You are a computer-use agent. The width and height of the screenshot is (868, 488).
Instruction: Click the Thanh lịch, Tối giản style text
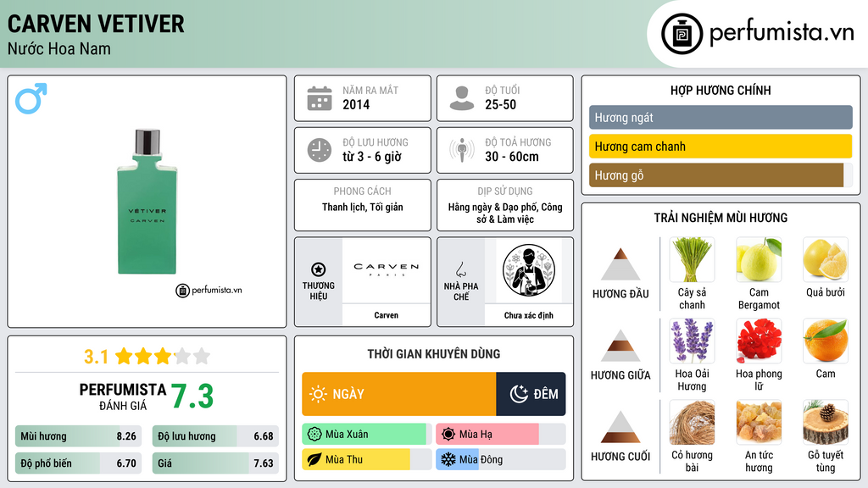click(363, 207)
